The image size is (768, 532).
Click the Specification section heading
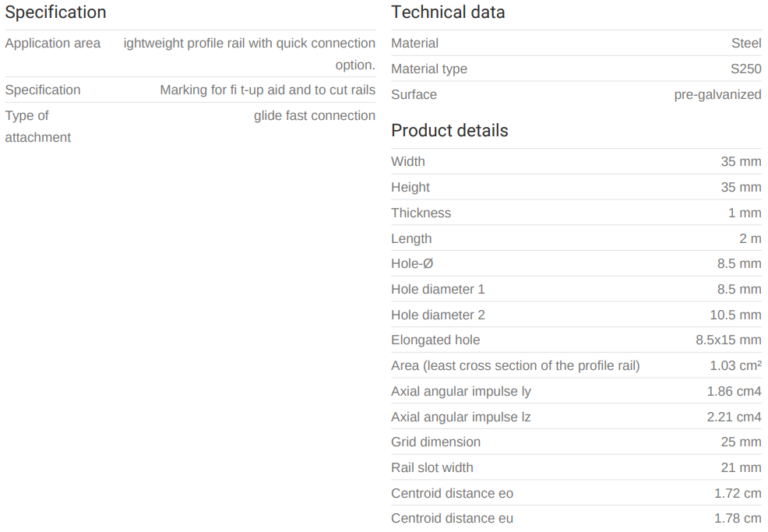[x=55, y=12]
